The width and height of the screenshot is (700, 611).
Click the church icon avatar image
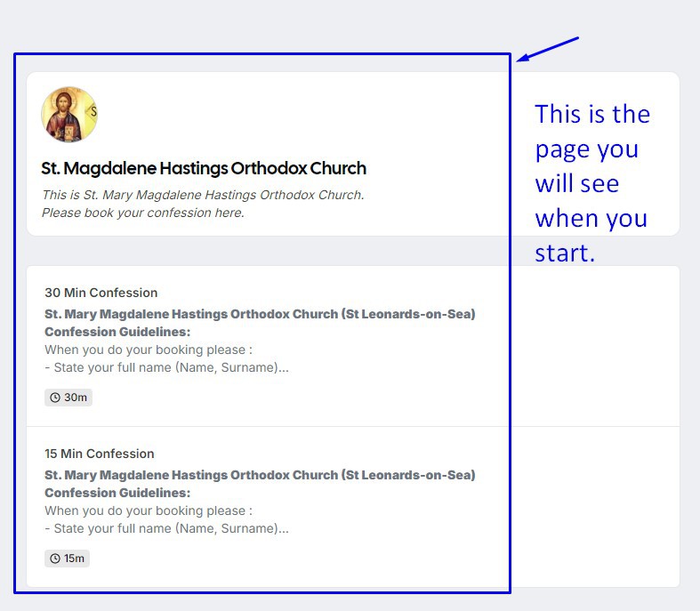coord(69,115)
